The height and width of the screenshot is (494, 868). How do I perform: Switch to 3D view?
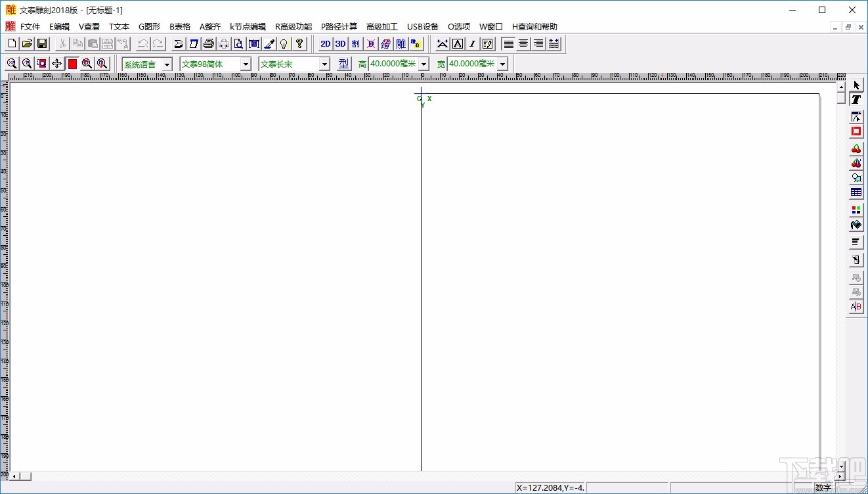click(340, 44)
